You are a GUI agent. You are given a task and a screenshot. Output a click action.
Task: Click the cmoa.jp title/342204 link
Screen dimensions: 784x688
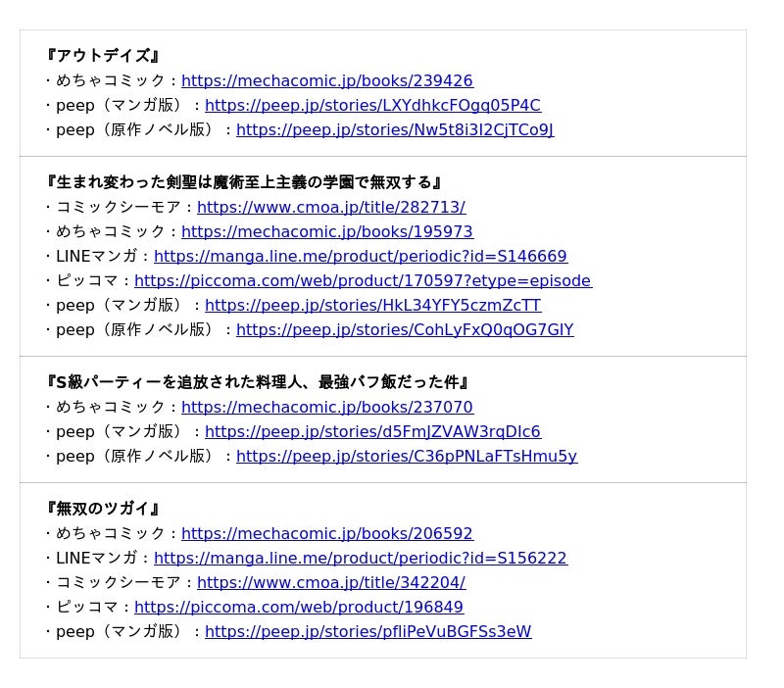click(x=331, y=583)
